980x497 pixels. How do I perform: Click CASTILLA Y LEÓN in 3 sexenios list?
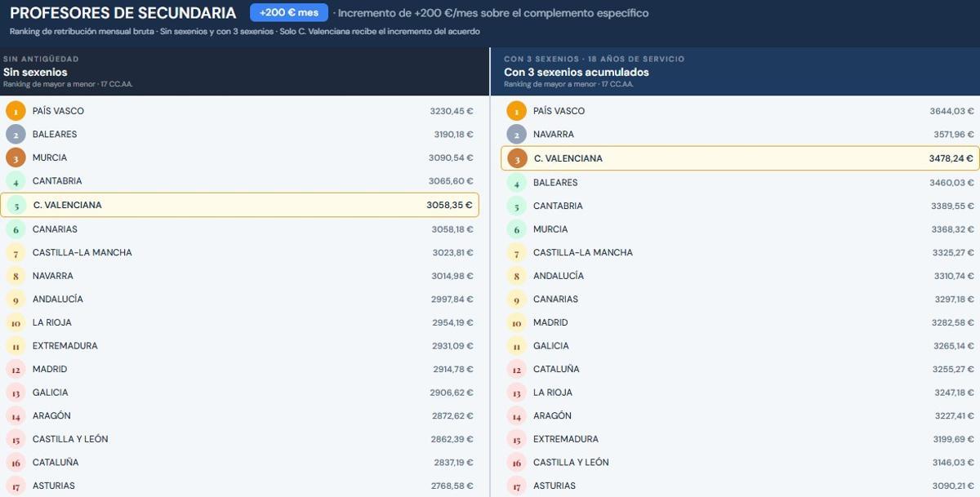571,463
